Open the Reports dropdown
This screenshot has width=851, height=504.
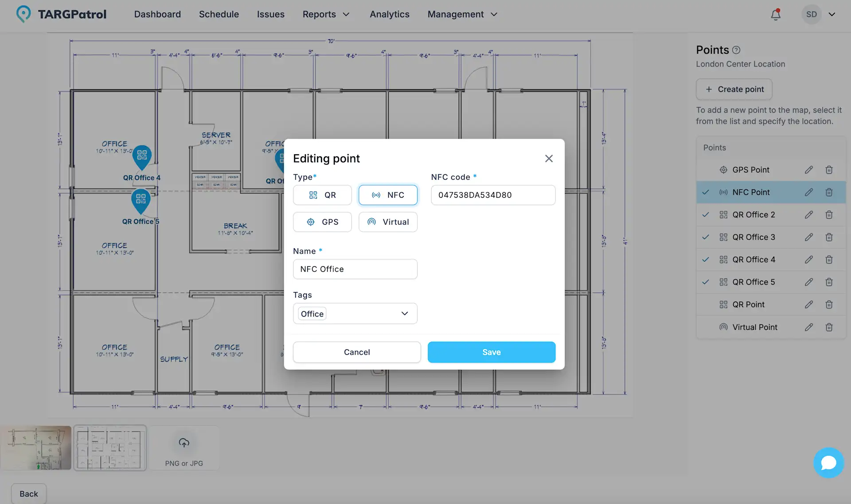click(326, 14)
